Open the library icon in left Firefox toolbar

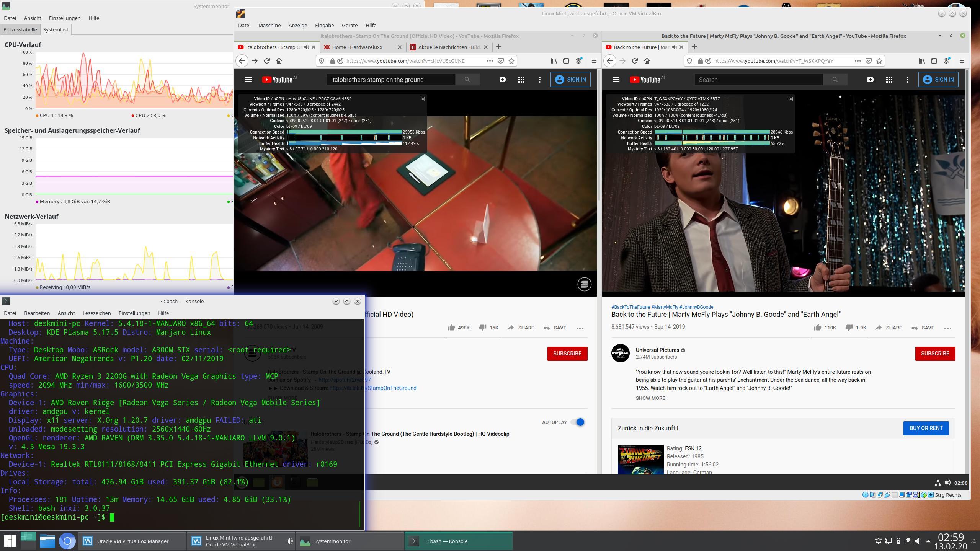coord(554,61)
